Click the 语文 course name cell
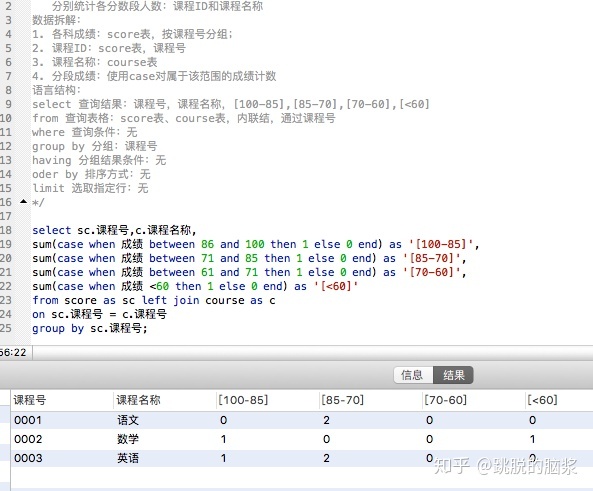 coord(128,420)
